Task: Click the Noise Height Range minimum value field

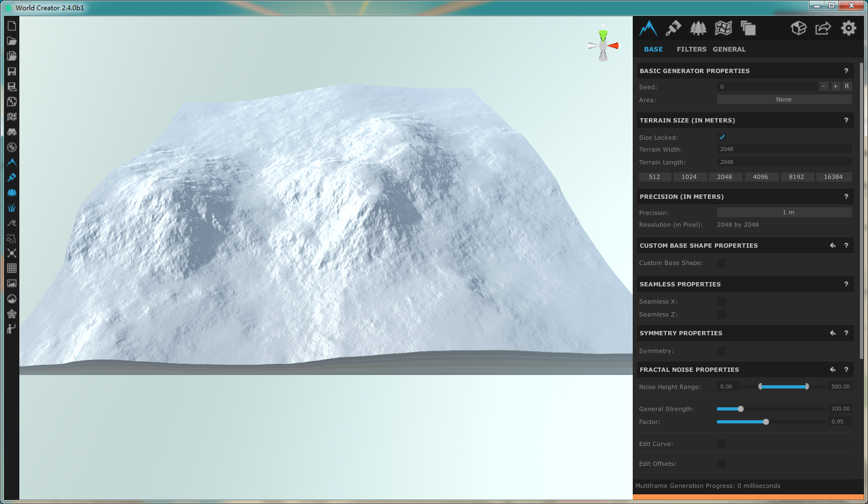Action: (x=729, y=387)
